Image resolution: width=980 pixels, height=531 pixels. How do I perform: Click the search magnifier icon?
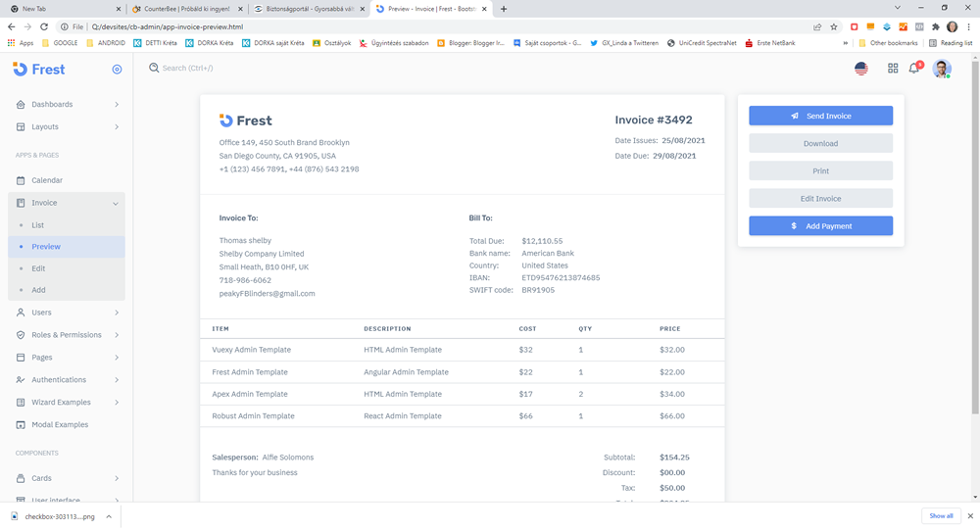[154, 69]
